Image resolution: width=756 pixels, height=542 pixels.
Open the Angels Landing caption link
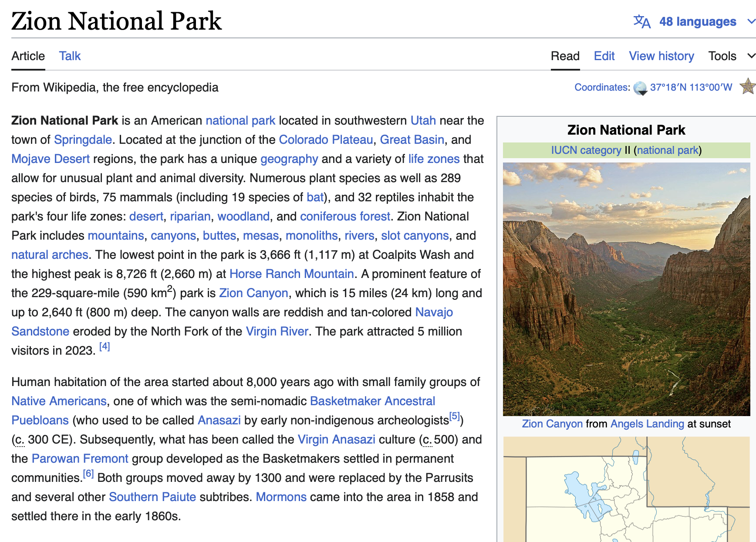[x=647, y=423]
